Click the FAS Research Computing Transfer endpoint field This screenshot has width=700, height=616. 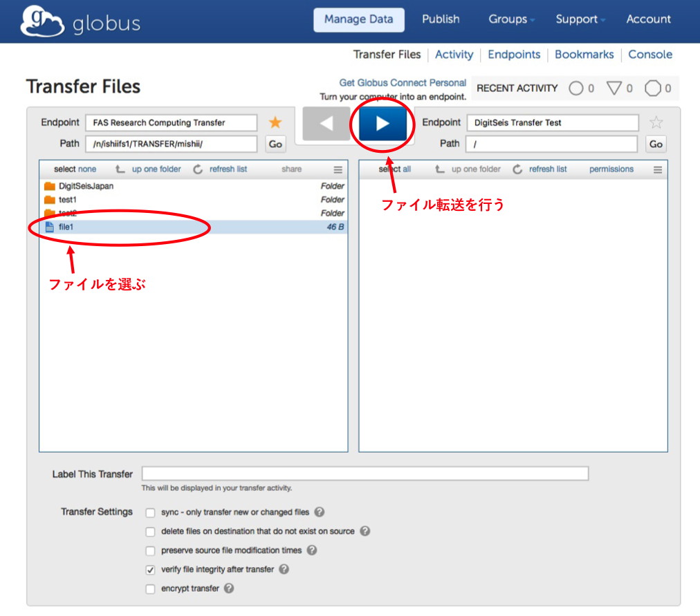(172, 122)
